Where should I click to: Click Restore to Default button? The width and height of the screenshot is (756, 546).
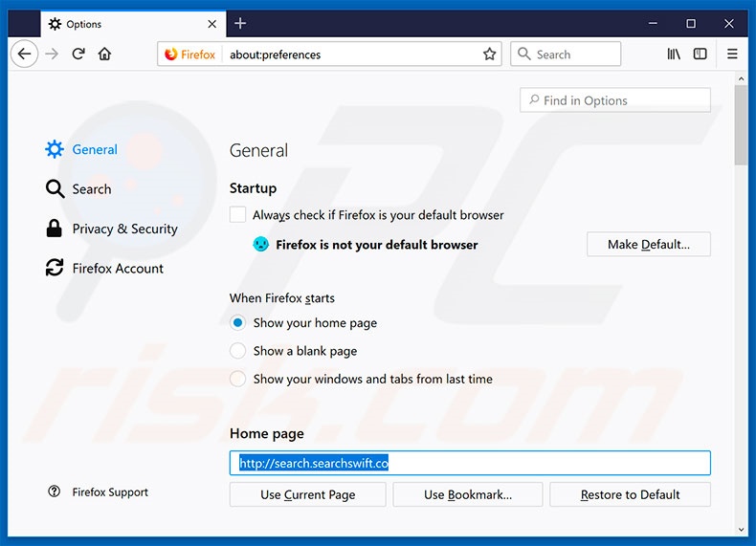click(631, 494)
